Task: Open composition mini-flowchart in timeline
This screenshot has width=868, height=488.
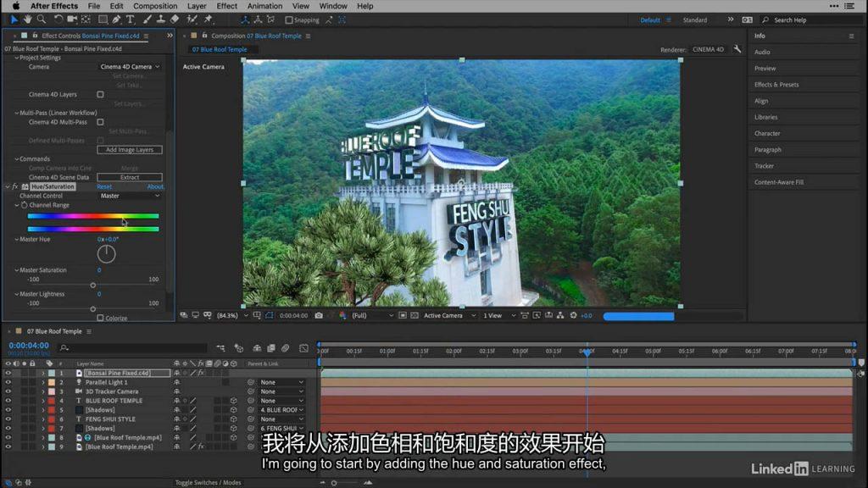Action: pyautogui.click(x=221, y=348)
